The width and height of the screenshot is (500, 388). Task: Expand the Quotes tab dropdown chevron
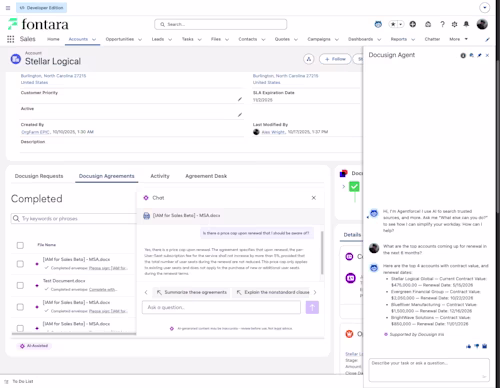click(296, 39)
